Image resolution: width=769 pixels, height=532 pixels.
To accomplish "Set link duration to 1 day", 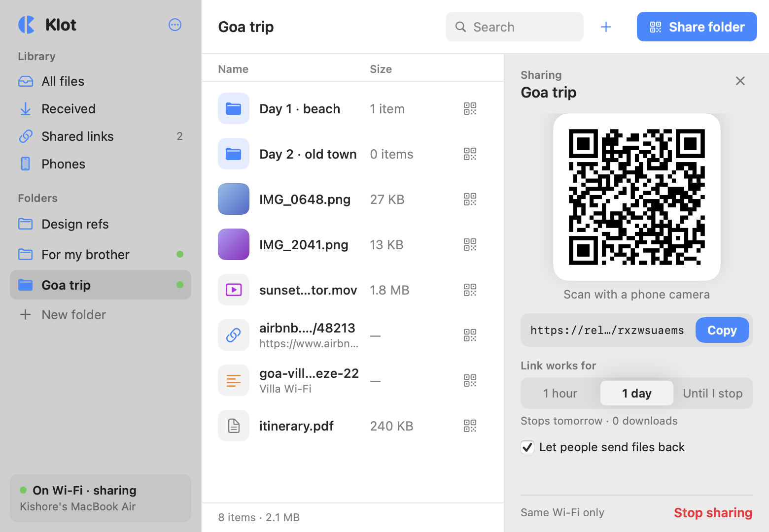I will point(637,393).
